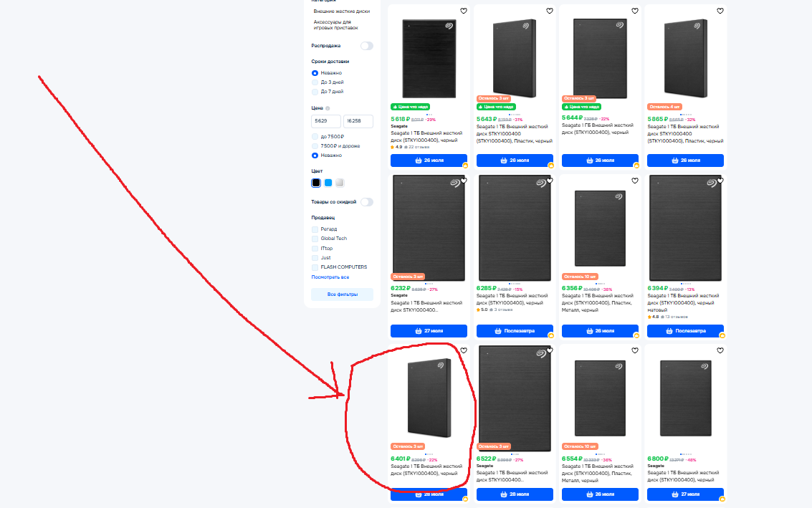Click the yellow badge icon on the 5 618 ₽ card
Screen dimensions: 812x508
point(465,166)
